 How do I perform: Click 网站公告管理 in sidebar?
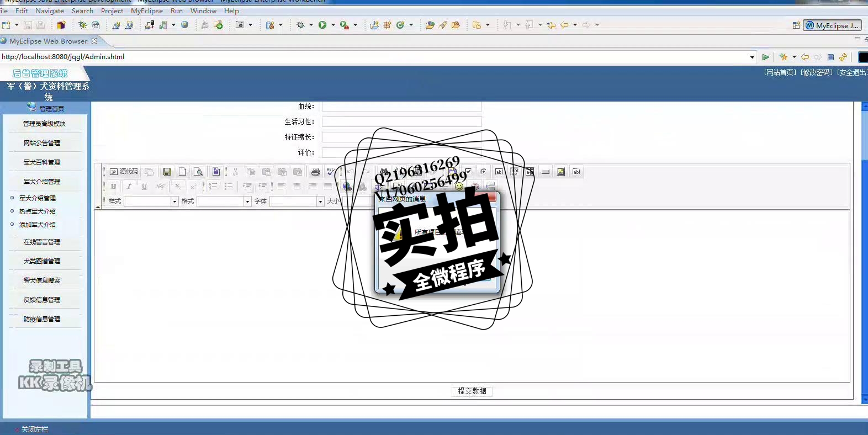tap(42, 143)
